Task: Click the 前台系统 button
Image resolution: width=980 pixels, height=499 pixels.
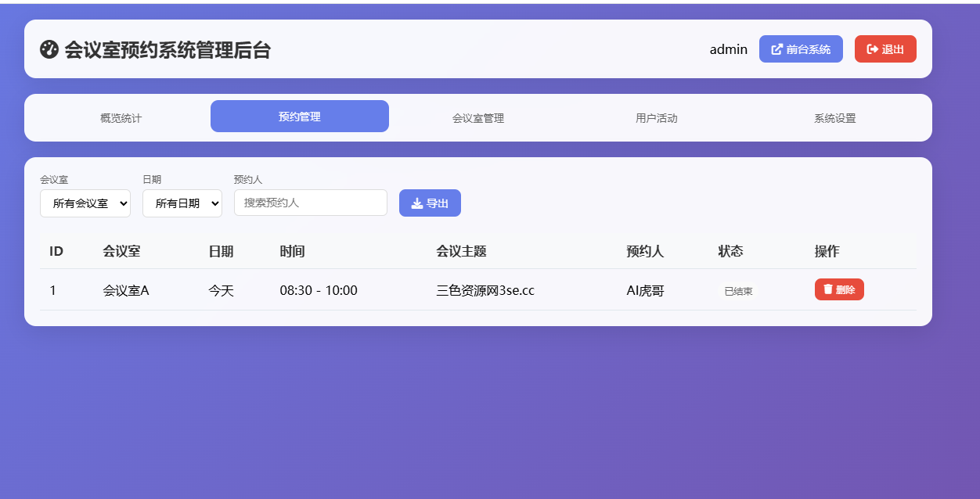Action: [801, 48]
